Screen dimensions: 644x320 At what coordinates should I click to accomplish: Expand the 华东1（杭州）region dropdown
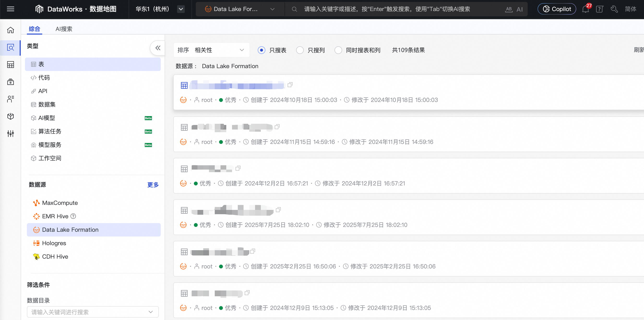pos(181,9)
